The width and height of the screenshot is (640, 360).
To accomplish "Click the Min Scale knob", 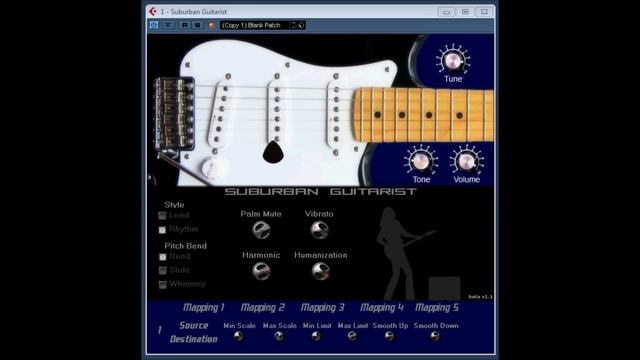I will (238, 336).
